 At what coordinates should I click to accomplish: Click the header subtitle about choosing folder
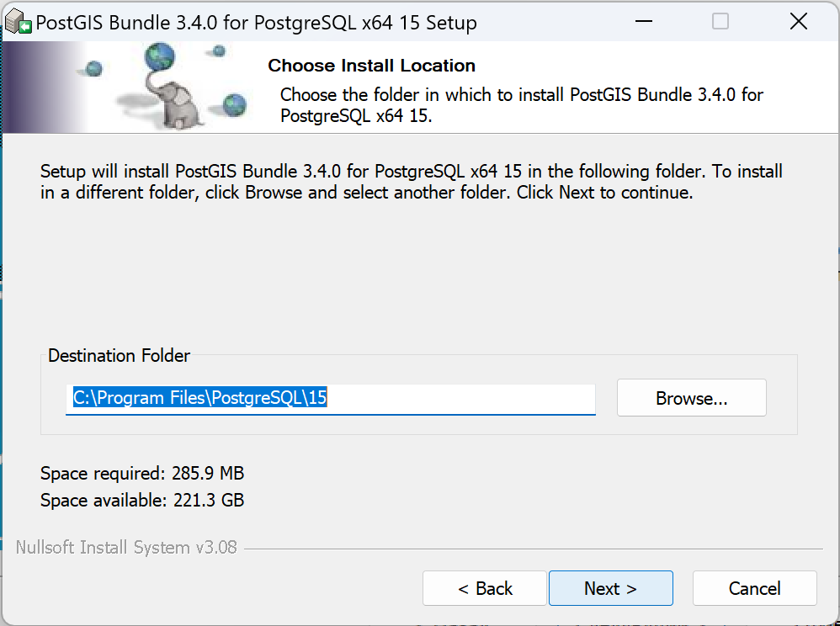[x=521, y=104]
